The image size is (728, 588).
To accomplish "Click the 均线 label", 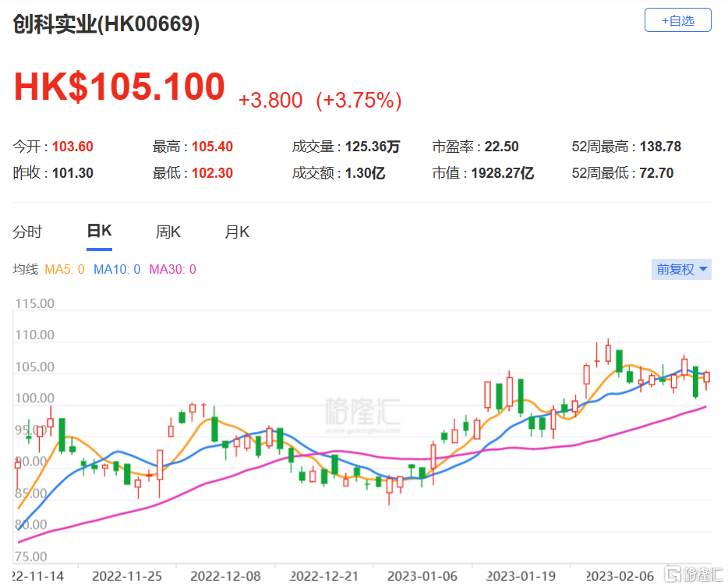I will click(x=26, y=269).
